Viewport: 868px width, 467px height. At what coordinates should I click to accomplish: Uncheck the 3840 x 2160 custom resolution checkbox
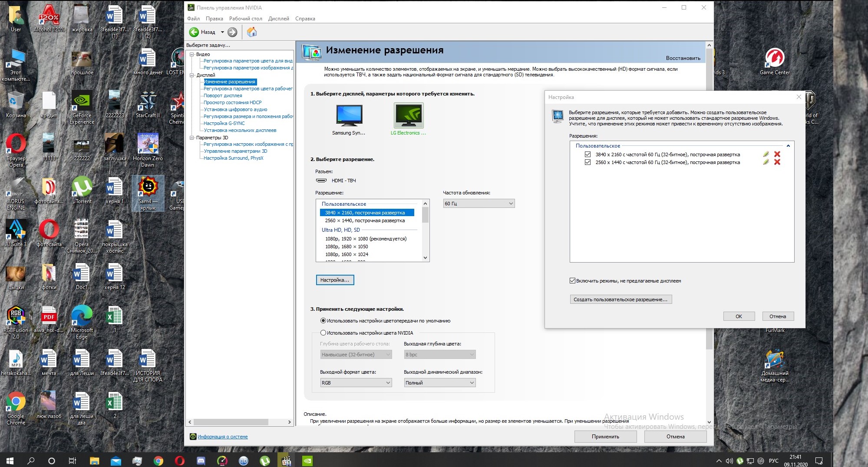587,155
